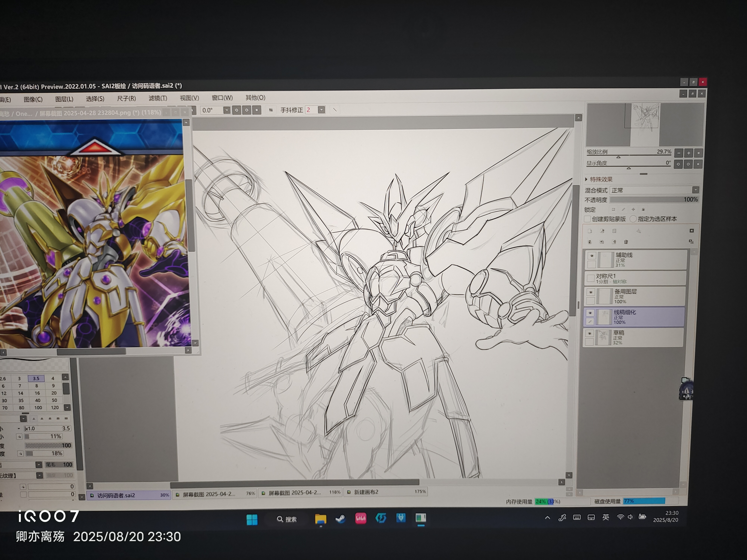Select the sharpest brush edge shape
The image size is (747, 560).
coord(34,419)
